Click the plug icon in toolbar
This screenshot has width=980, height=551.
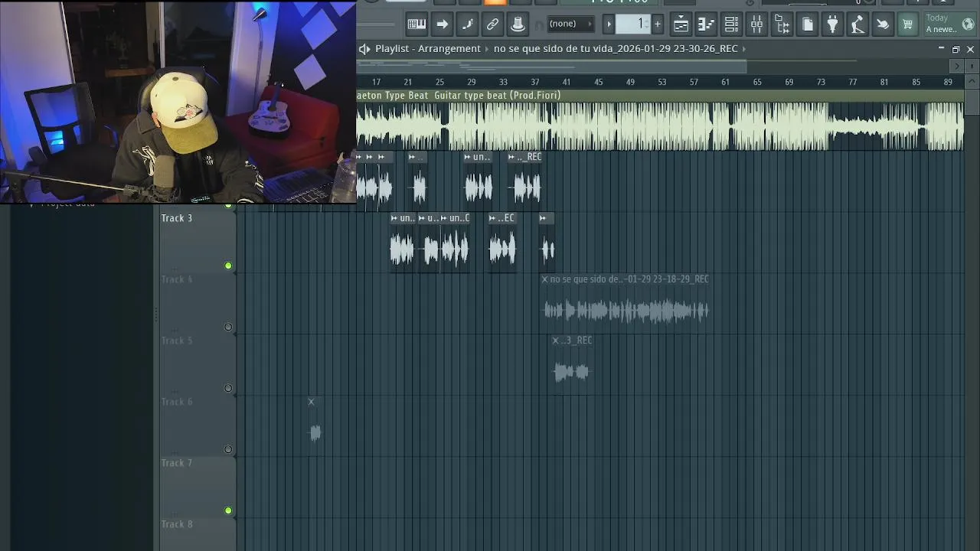pos(832,24)
